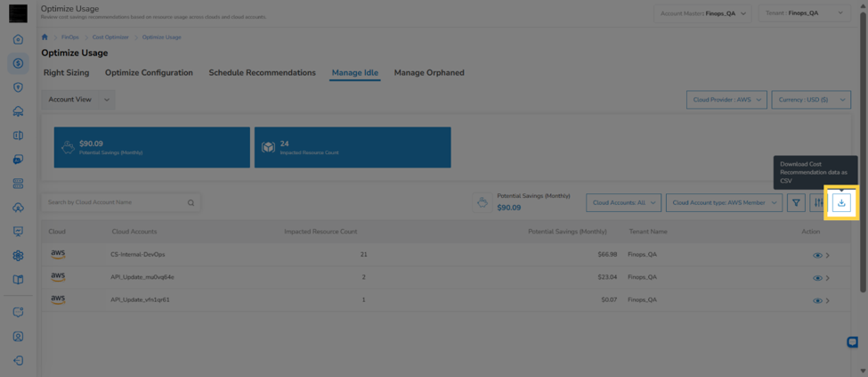Screen dimensions: 868x377
Task: Click the scrollbar down arrow
Action: (x=863, y=371)
